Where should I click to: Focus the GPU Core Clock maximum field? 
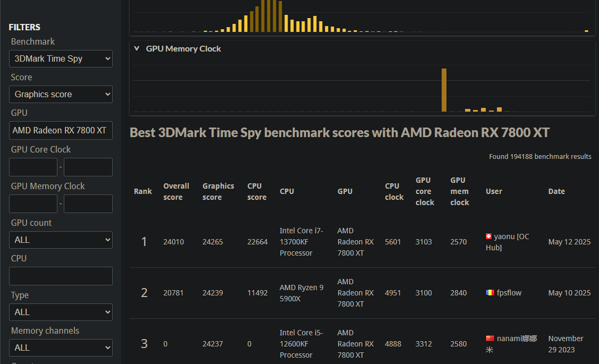click(88, 167)
